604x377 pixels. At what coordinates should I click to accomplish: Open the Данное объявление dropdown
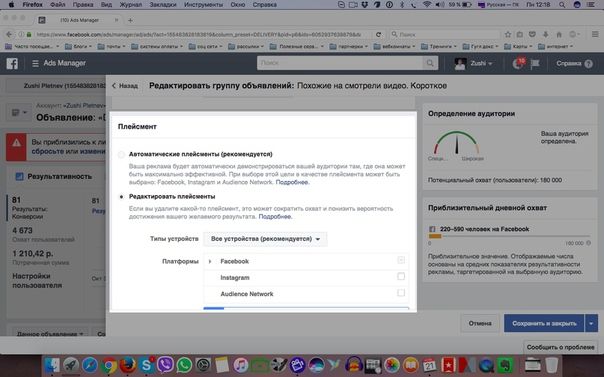[x=50, y=334]
